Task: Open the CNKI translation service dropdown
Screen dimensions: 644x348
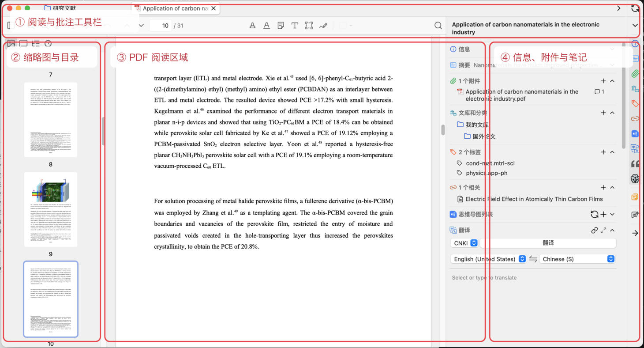Action: click(464, 243)
